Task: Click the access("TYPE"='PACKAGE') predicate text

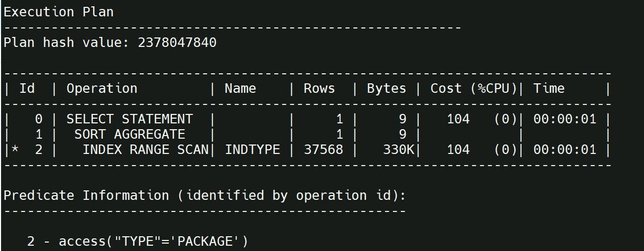Action: pyautogui.click(x=153, y=242)
